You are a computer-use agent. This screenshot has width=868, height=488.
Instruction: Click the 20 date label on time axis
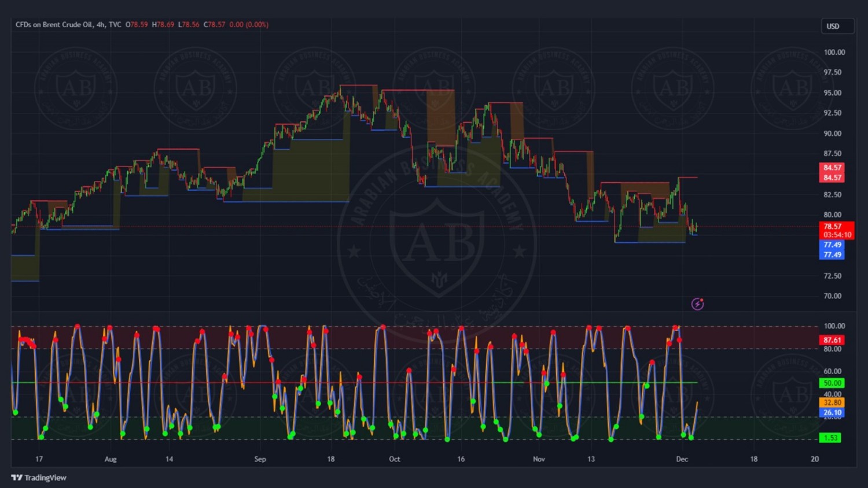tap(815, 459)
